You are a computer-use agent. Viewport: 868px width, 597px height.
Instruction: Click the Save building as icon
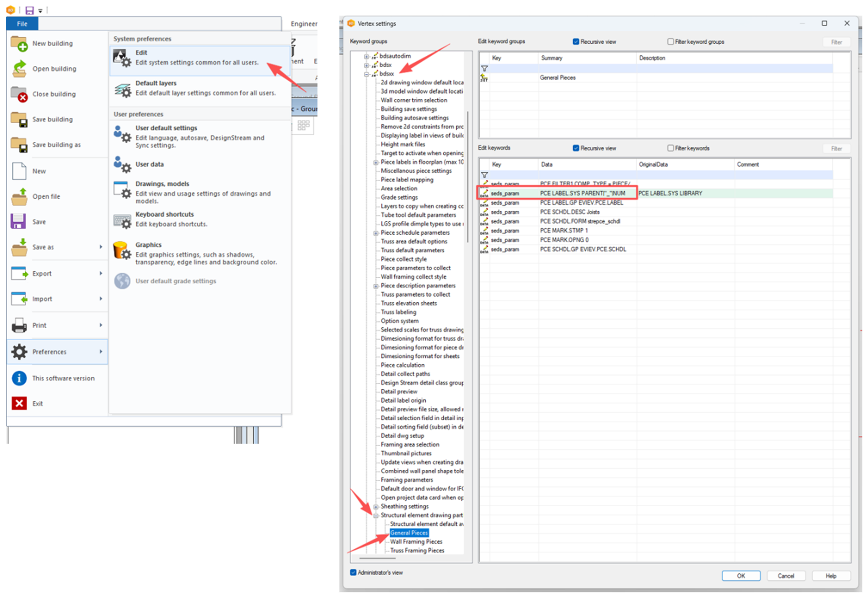point(19,145)
